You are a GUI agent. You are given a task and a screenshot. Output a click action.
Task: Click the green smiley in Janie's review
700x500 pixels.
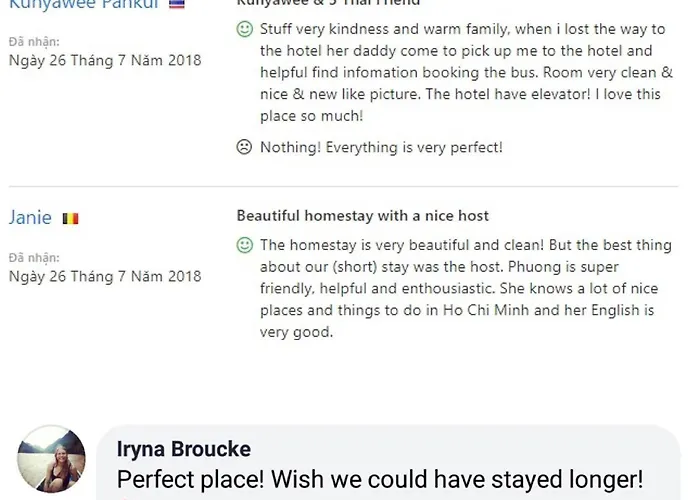pyautogui.click(x=245, y=245)
